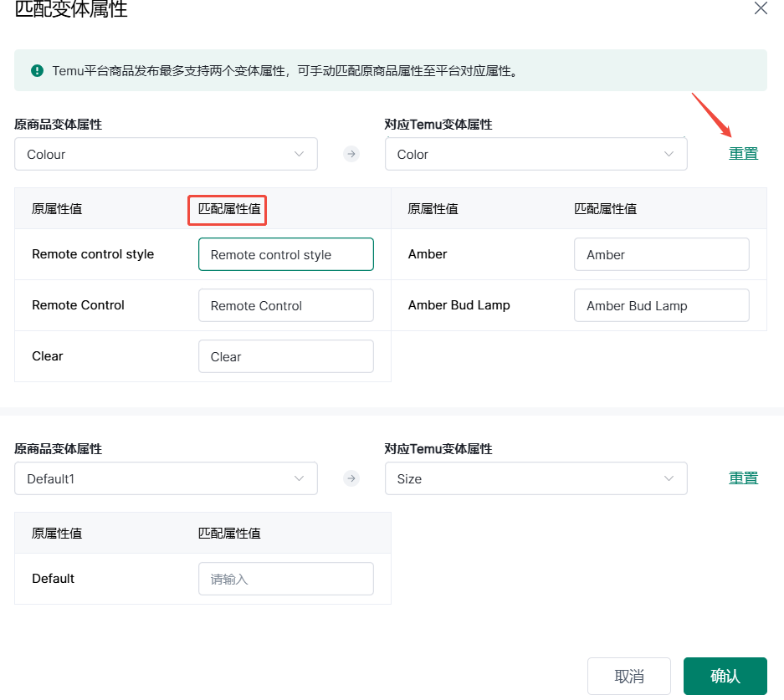Screen dimensions: 784x700
Task: Click 重置 link next to Color dropdown
Action: pyautogui.click(x=744, y=154)
